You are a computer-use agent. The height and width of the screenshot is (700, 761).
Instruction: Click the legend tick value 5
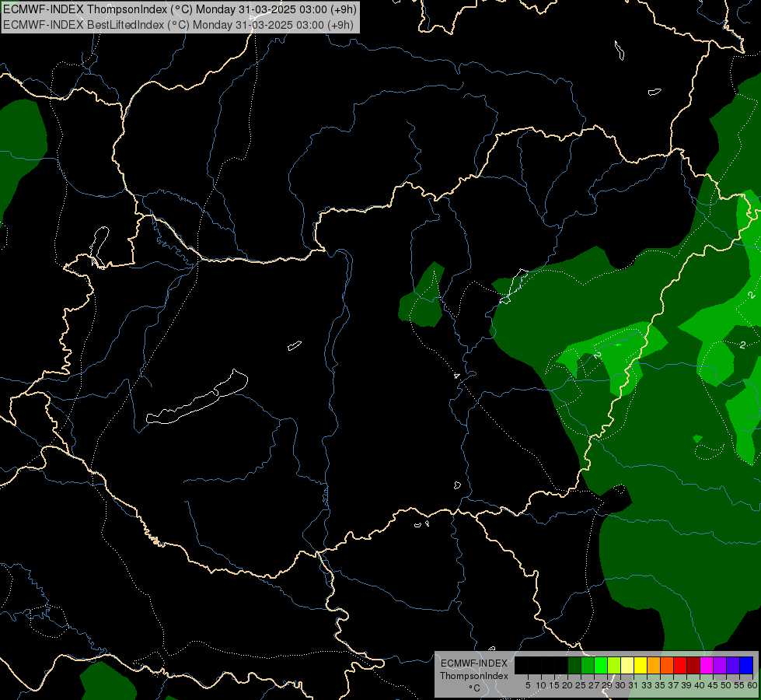[528, 685]
